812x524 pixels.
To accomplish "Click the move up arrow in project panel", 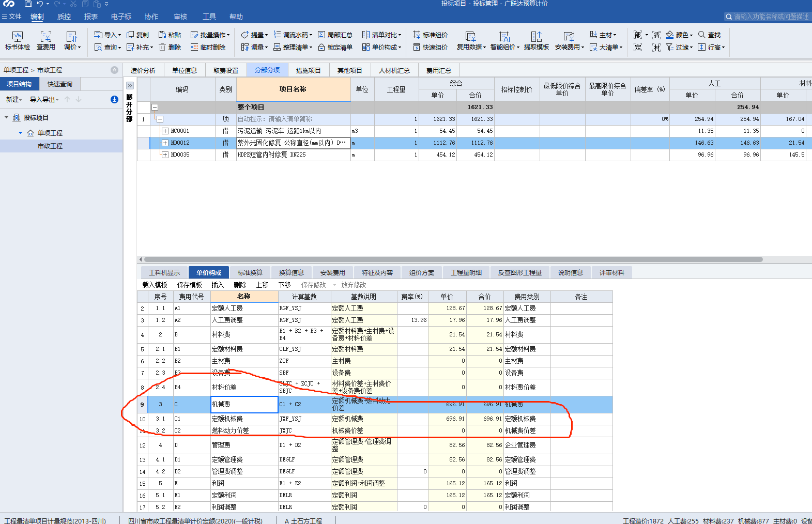I will [67, 99].
